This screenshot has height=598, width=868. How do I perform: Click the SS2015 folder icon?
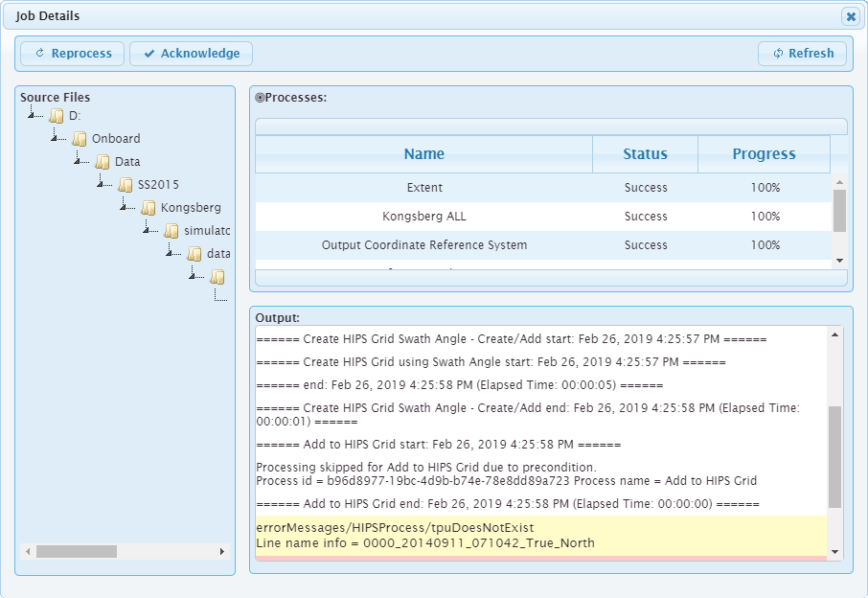point(126,185)
